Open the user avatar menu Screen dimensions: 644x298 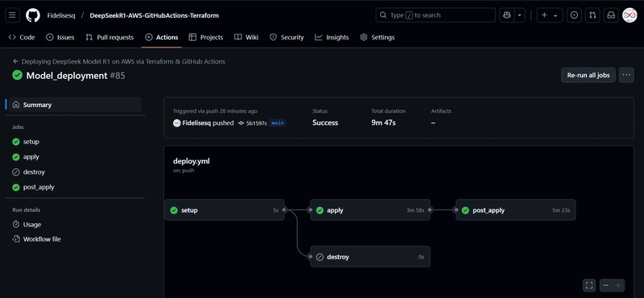tap(630, 15)
